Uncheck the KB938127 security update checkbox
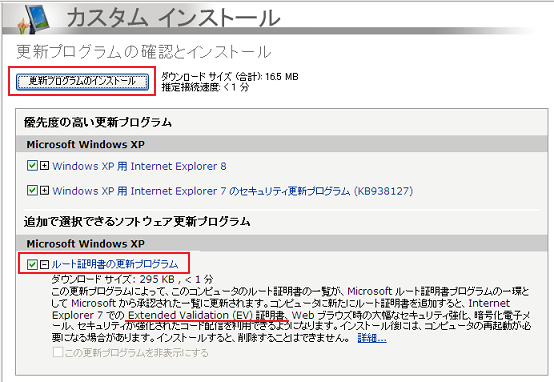 (x=32, y=190)
